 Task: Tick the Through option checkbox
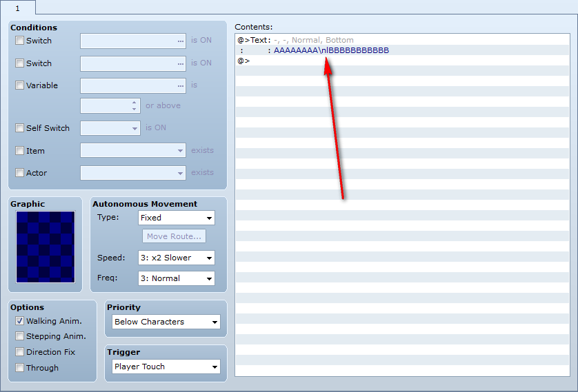coord(19,368)
